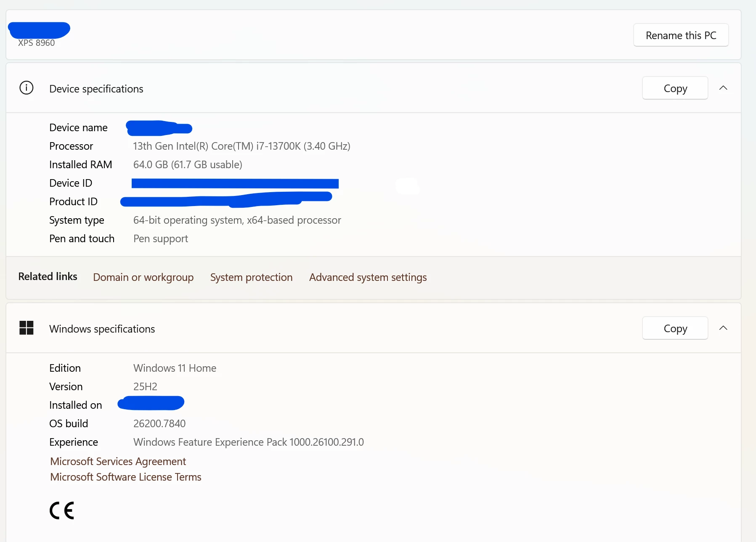The width and height of the screenshot is (756, 542).
Task: Click the Edition label
Action: pyautogui.click(x=65, y=368)
